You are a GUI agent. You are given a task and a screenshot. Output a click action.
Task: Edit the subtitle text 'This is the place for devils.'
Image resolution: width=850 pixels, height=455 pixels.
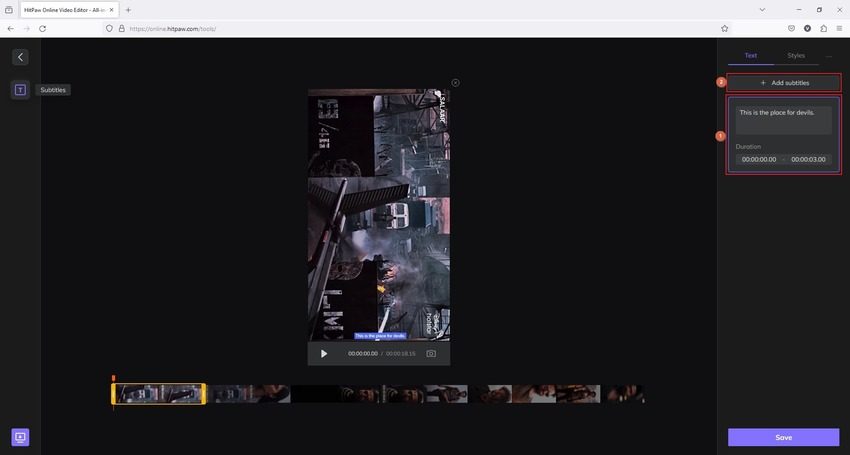[783, 120]
